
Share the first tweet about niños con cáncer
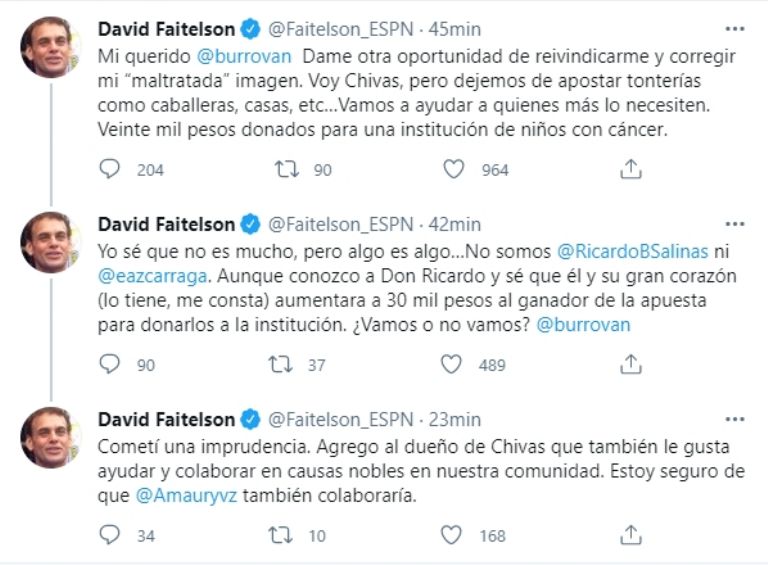pyautogui.click(x=630, y=170)
